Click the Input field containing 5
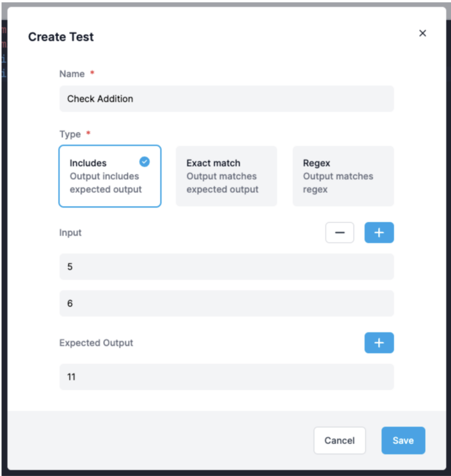The image size is (451, 476). [226, 266]
